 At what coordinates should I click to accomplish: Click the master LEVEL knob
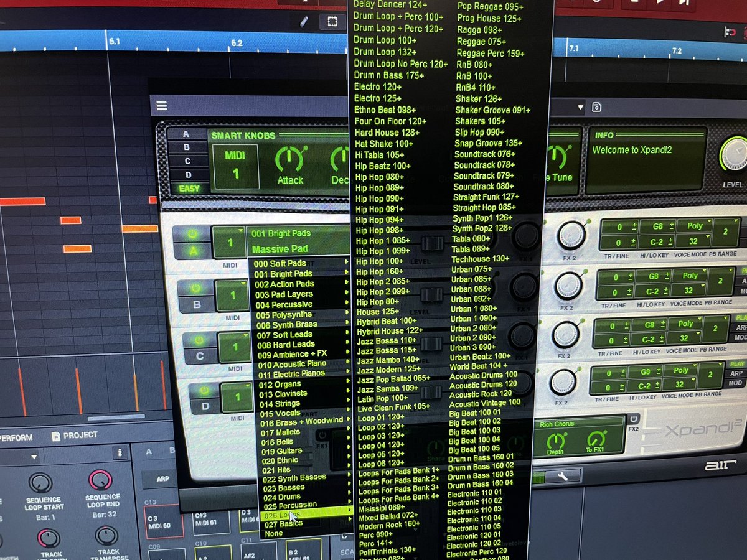pos(735,154)
